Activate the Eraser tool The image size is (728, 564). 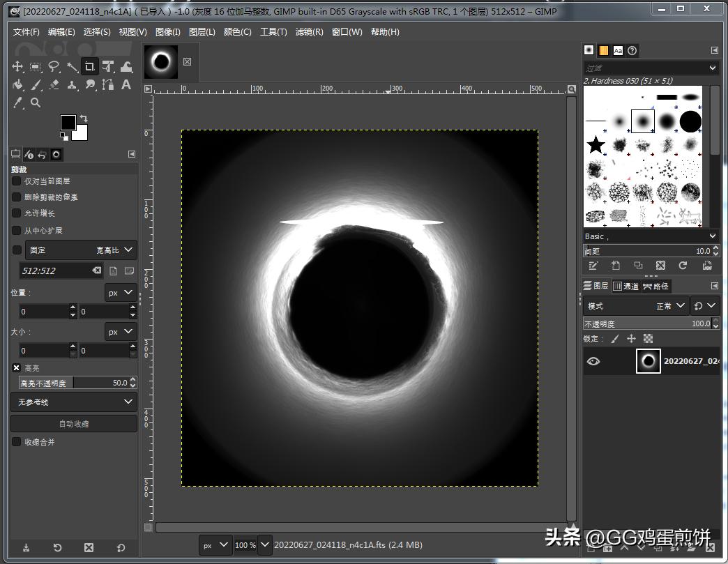click(x=54, y=85)
